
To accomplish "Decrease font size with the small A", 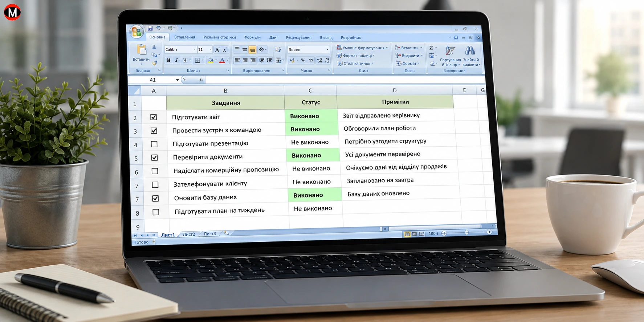I will point(225,50).
